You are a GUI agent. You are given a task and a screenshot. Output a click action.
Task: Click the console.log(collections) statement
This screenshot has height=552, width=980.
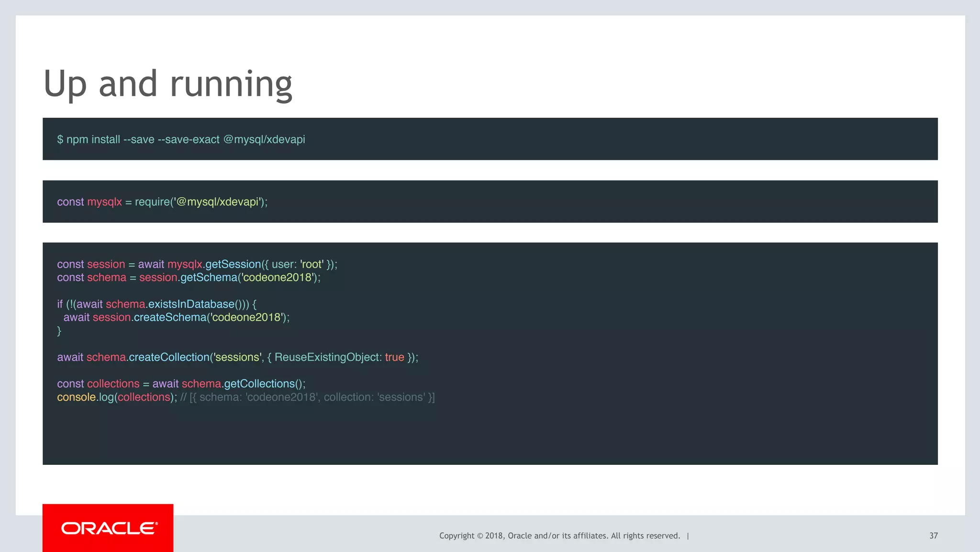[x=116, y=397]
